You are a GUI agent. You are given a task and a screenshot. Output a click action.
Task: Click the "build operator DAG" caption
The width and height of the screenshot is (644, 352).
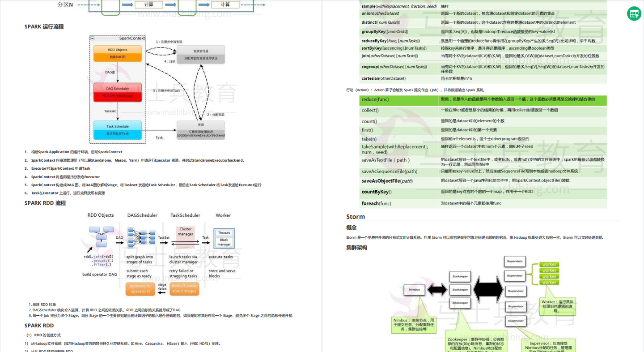click(100, 275)
